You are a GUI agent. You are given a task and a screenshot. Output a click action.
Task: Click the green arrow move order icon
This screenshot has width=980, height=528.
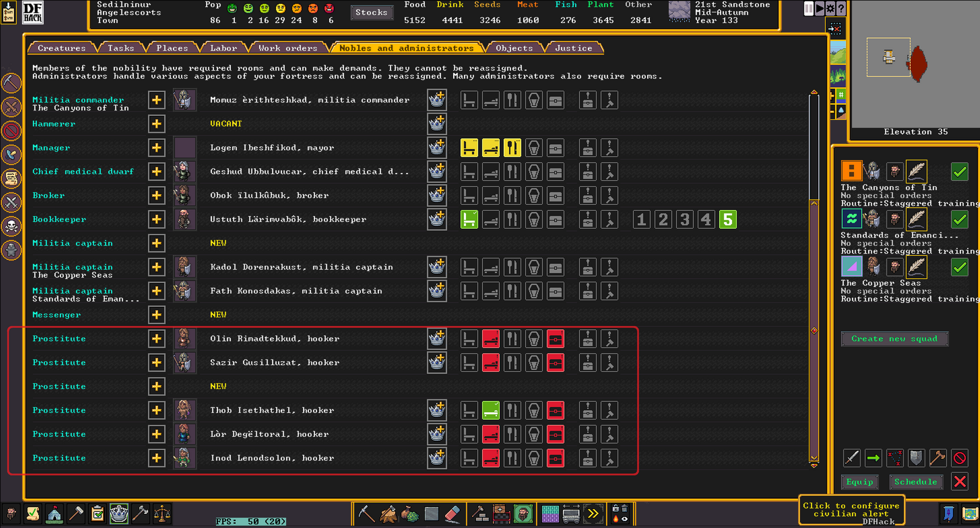click(x=873, y=458)
